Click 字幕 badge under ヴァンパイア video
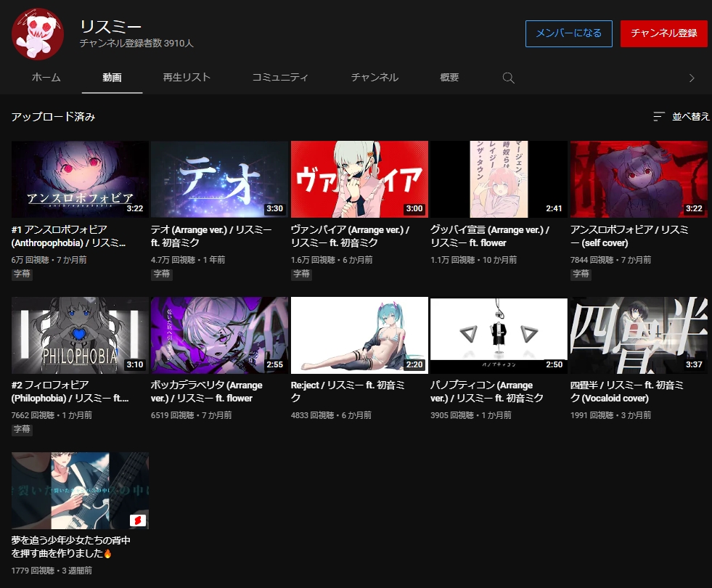This screenshot has width=712, height=588. [x=301, y=274]
